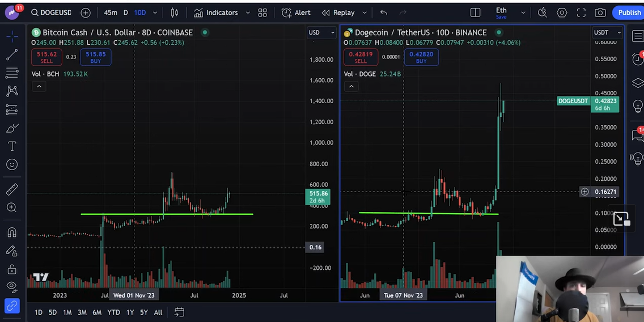Add alert at 0.16271 price plus icon
The image size is (644, 322).
[x=584, y=192]
